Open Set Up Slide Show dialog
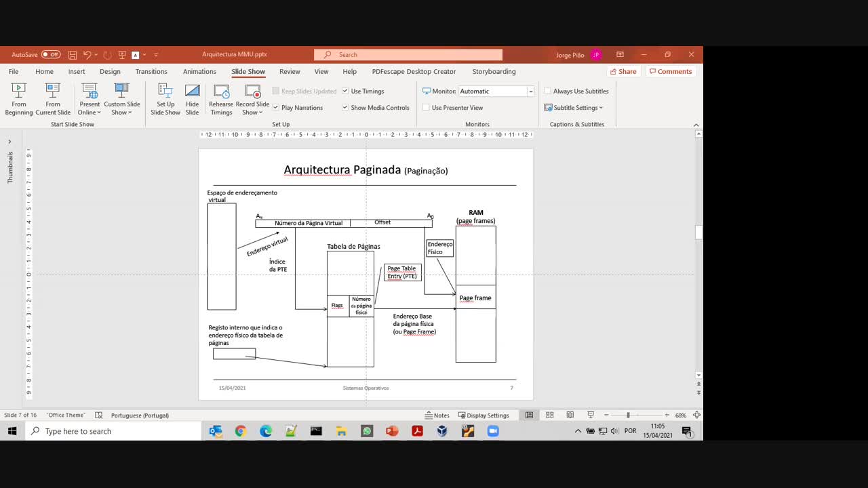 (165, 99)
